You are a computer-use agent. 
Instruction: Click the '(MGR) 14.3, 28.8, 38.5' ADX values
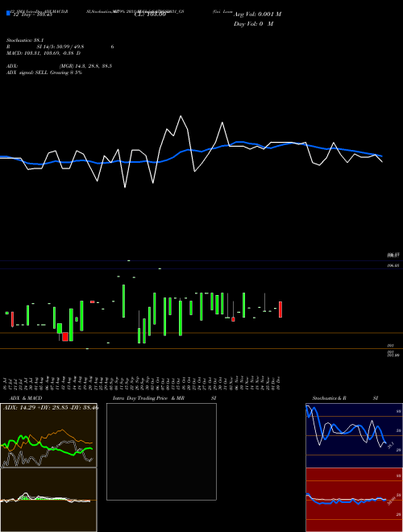[85, 66]
